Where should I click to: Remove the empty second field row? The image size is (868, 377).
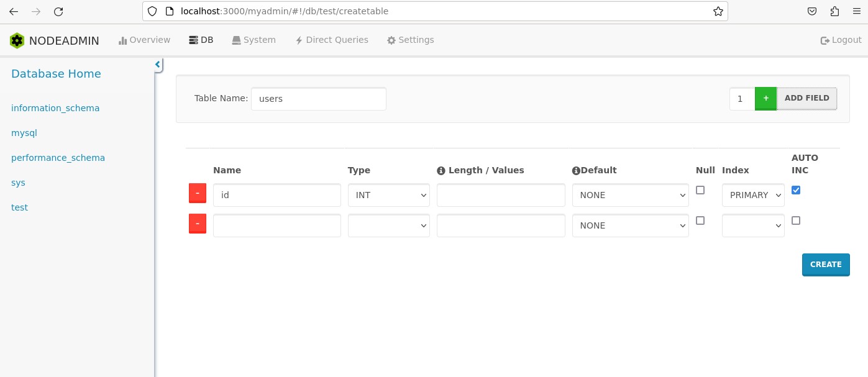(197, 224)
